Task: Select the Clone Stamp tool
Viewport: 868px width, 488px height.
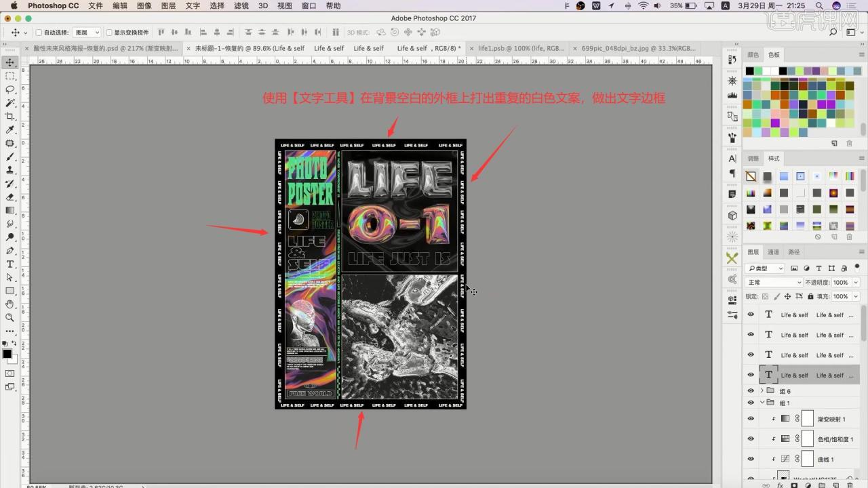Action: 10,170
